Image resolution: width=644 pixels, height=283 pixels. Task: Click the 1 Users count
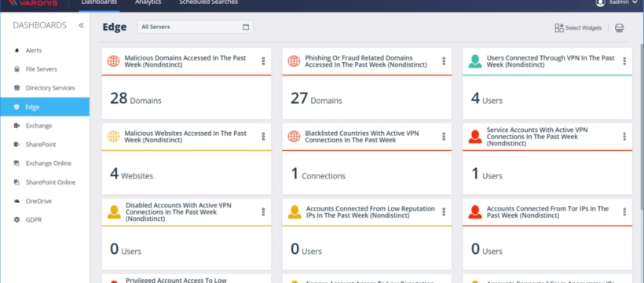coord(486,175)
